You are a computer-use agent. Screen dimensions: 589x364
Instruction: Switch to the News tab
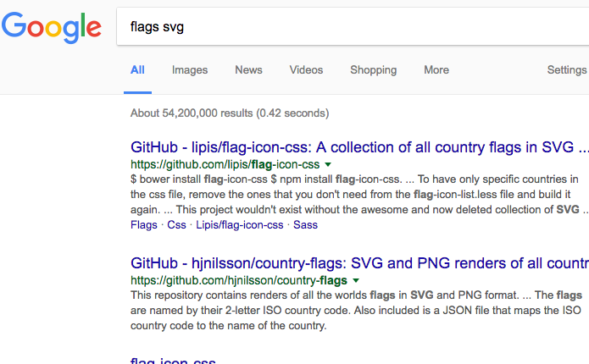tap(248, 70)
